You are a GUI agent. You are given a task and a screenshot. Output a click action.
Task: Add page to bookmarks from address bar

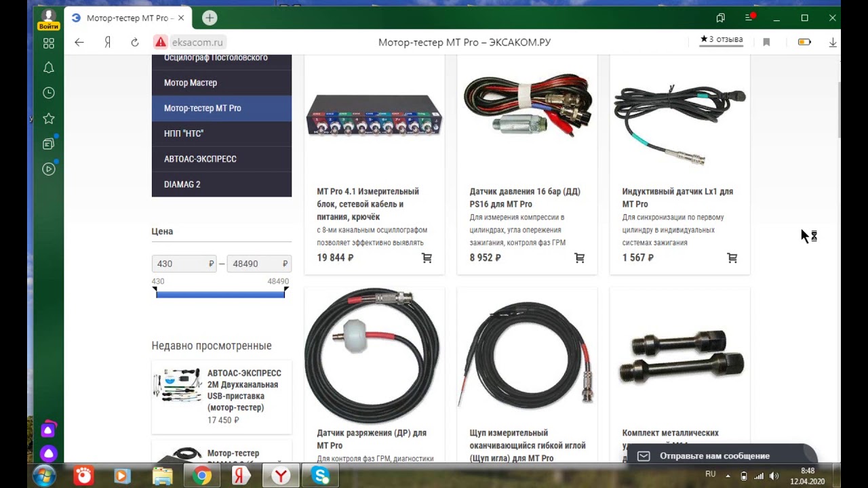click(766, 42)
